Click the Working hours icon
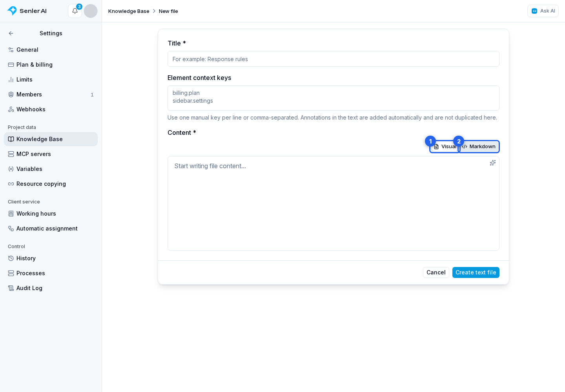 [x=11, y=214]
